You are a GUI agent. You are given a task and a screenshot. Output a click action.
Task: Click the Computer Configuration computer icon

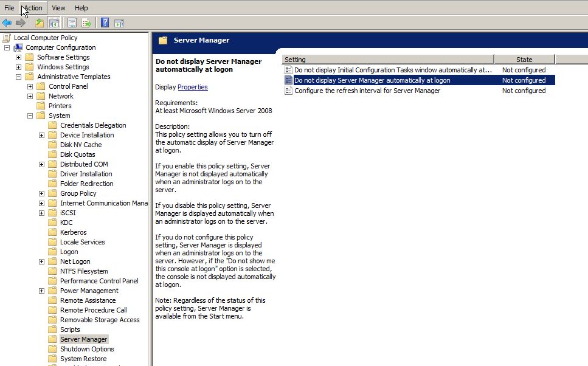coord(18,47)
